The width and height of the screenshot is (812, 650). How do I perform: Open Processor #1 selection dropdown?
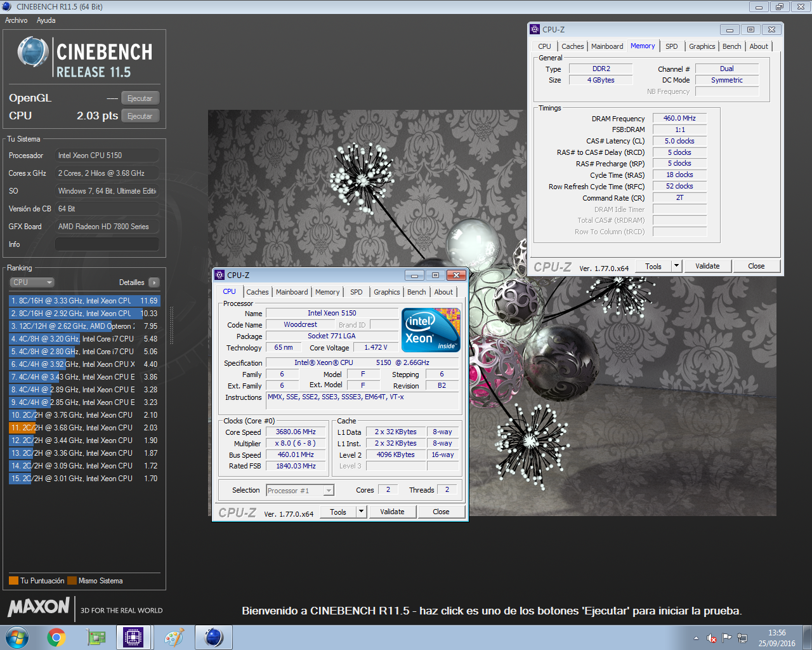coord(300,491)
